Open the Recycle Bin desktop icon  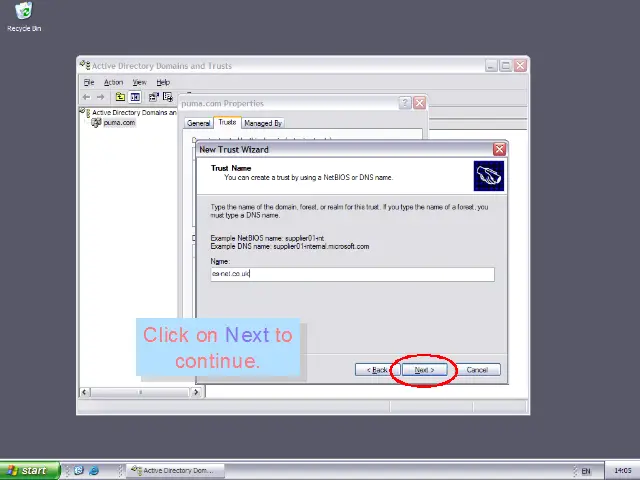tap(24, 17)
